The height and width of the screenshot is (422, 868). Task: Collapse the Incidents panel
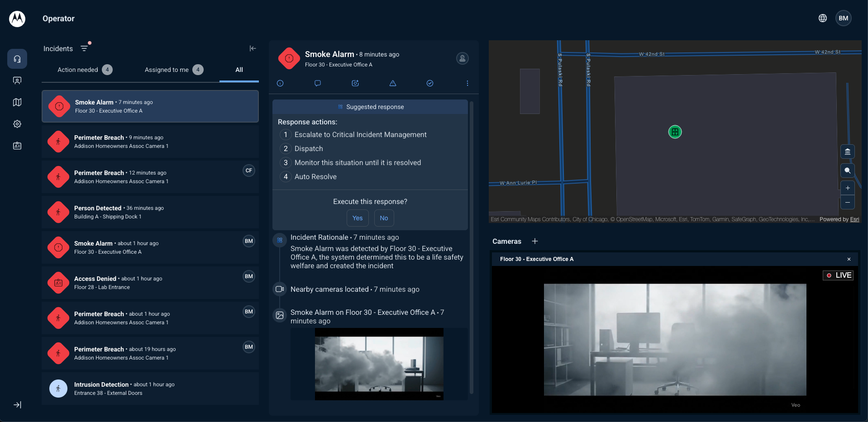(253, 48)
